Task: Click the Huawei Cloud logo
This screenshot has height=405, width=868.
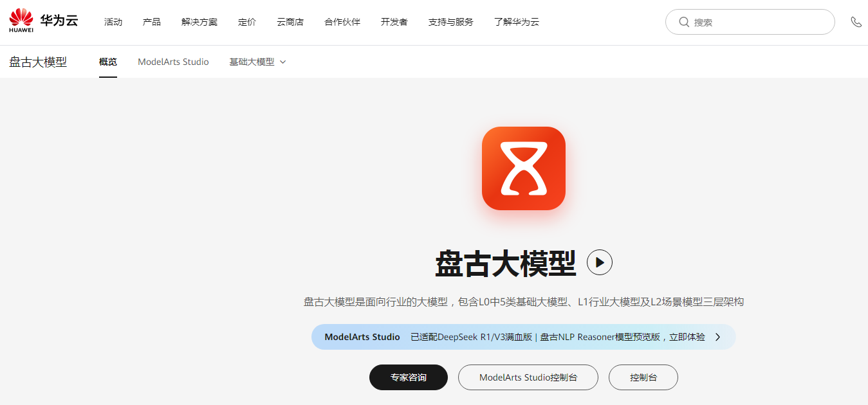Action: [x=43, y=20]
